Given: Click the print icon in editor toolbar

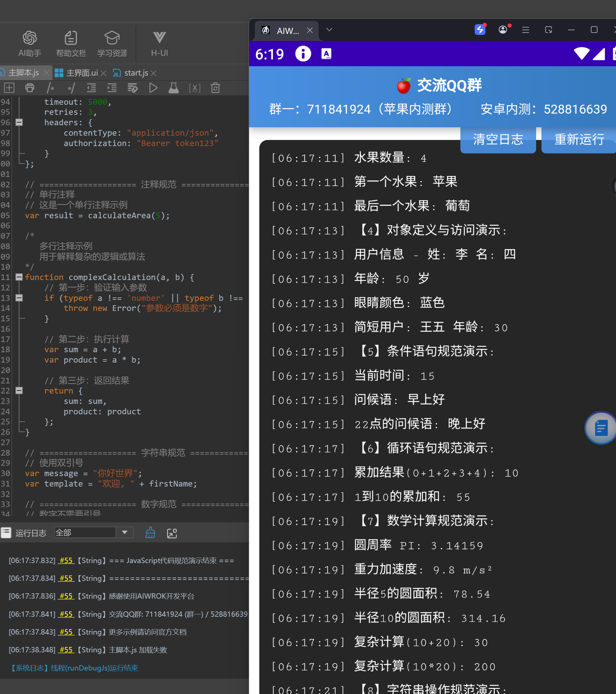Looking at the screenshot, I should (30, 88).
